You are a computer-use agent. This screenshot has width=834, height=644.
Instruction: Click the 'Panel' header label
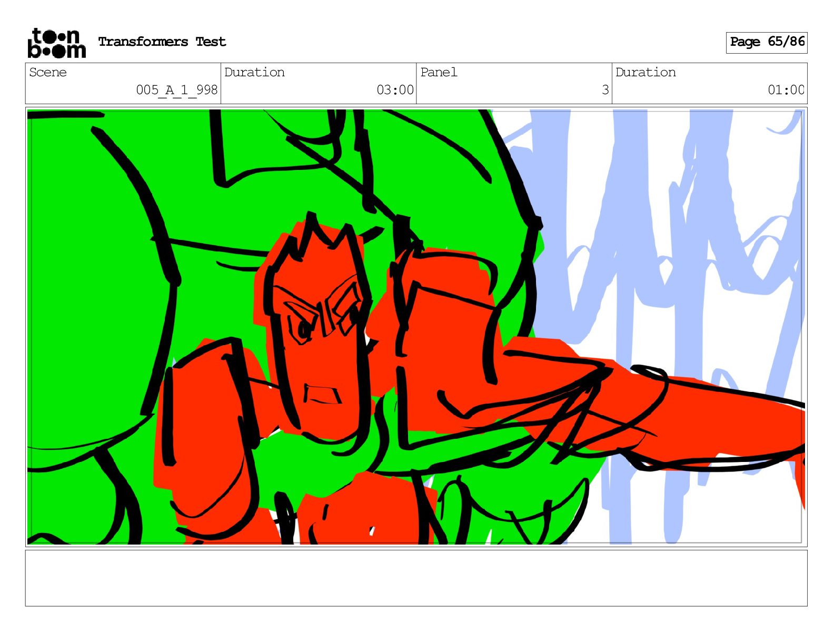pyautogui.click(x=439, y=72)
